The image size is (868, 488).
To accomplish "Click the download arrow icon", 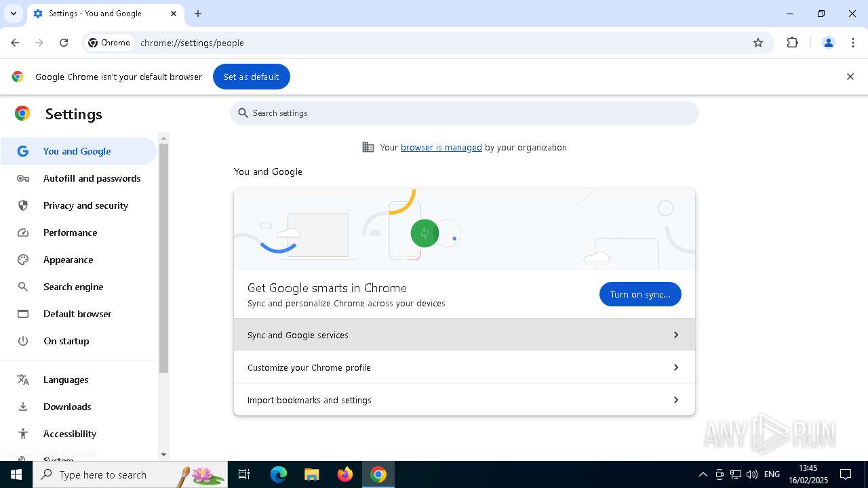I will (23, 407).
